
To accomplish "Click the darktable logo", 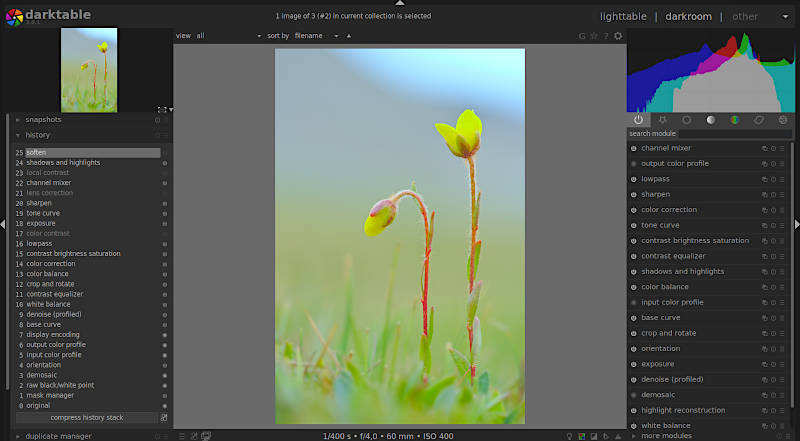I will (x=14, y=17).
